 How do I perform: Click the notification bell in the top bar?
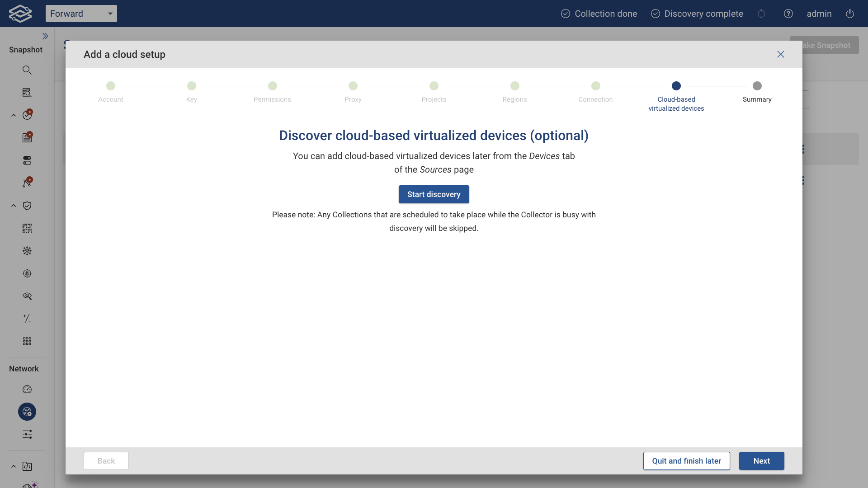(761, 14)
